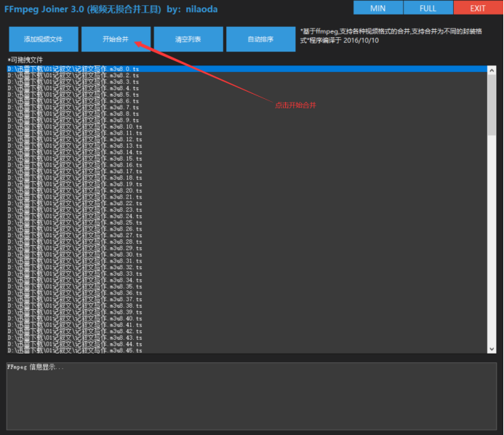504x435 pixels.
Task: Switch to fullscreen with FULL
Action: pos(428,8)
